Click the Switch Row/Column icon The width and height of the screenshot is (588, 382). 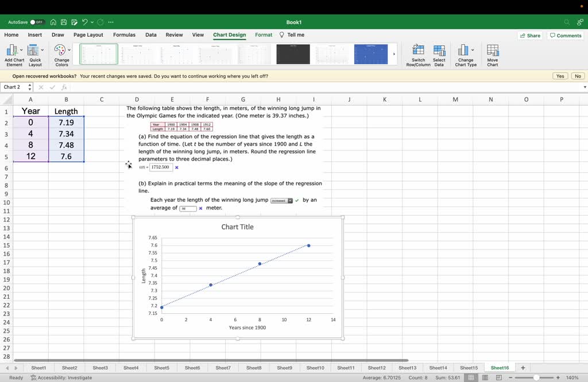(419, 55)
